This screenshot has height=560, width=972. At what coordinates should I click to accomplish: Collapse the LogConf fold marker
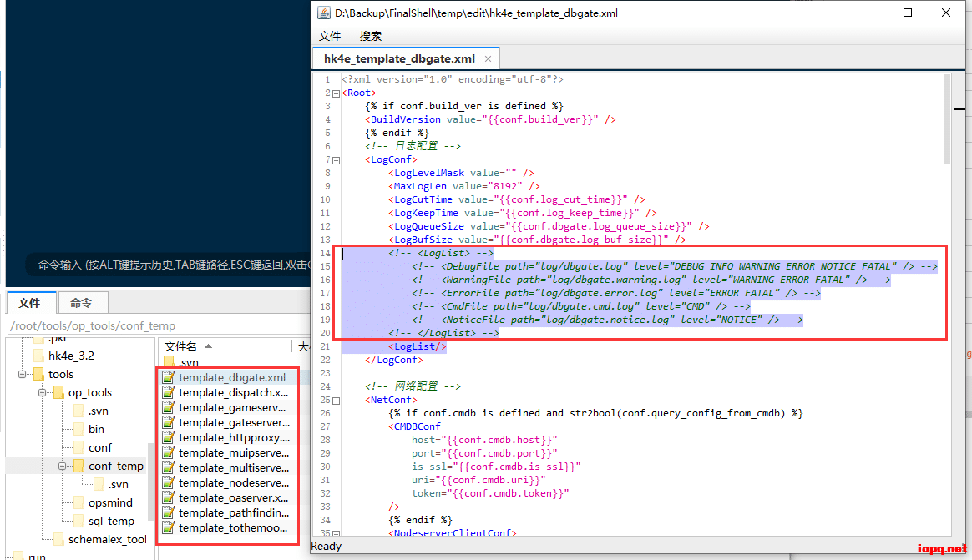336,160
